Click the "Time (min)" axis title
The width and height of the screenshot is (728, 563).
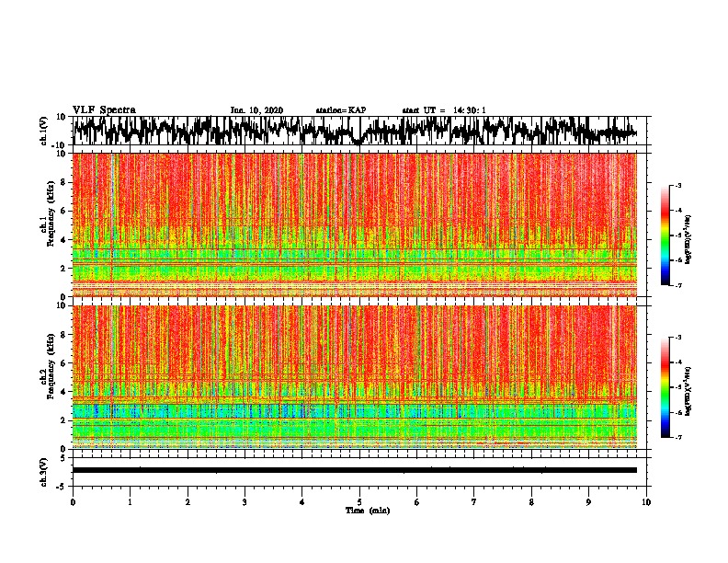click(368, 511)
